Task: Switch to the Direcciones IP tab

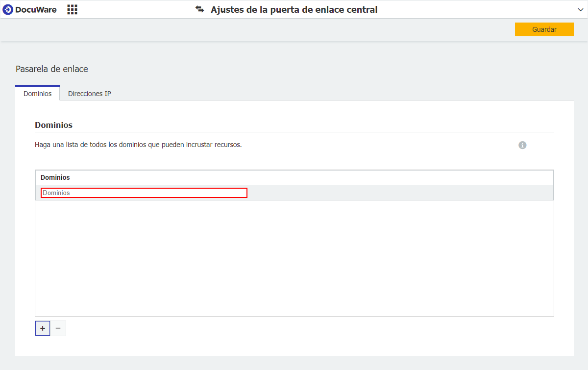Action: 89,93
